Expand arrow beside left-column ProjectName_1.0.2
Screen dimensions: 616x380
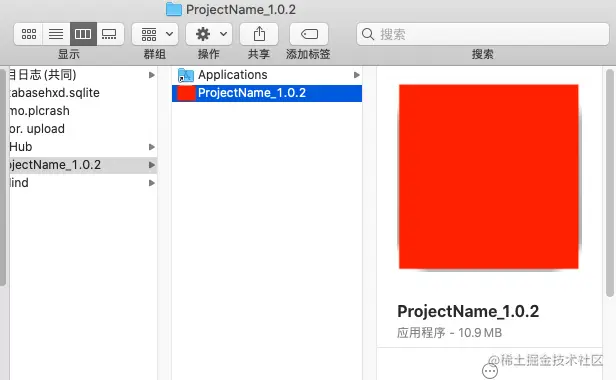[x=152, y=165]
